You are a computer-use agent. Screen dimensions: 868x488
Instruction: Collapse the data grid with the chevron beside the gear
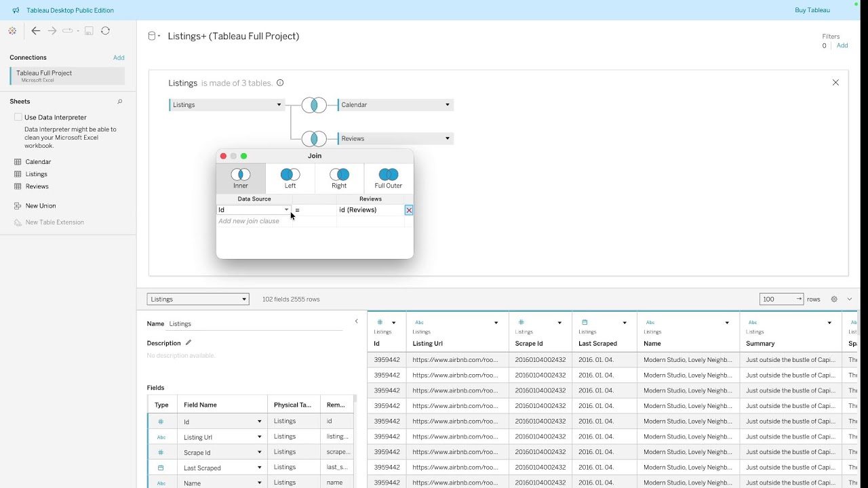(849, 299)
